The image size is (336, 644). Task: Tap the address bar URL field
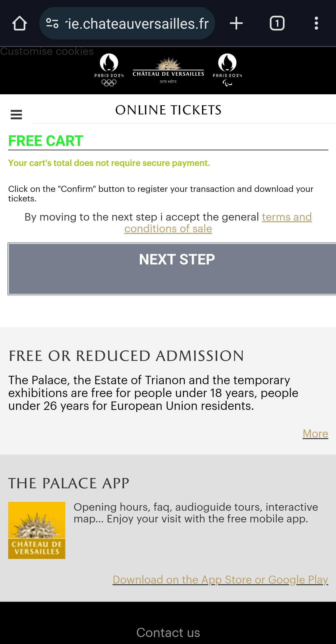tap(137, 23)
